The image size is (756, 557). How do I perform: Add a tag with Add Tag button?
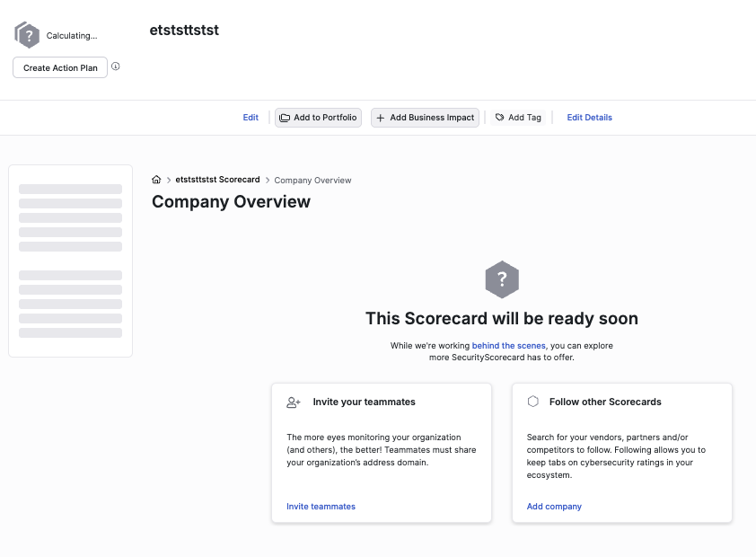point(518,117)
